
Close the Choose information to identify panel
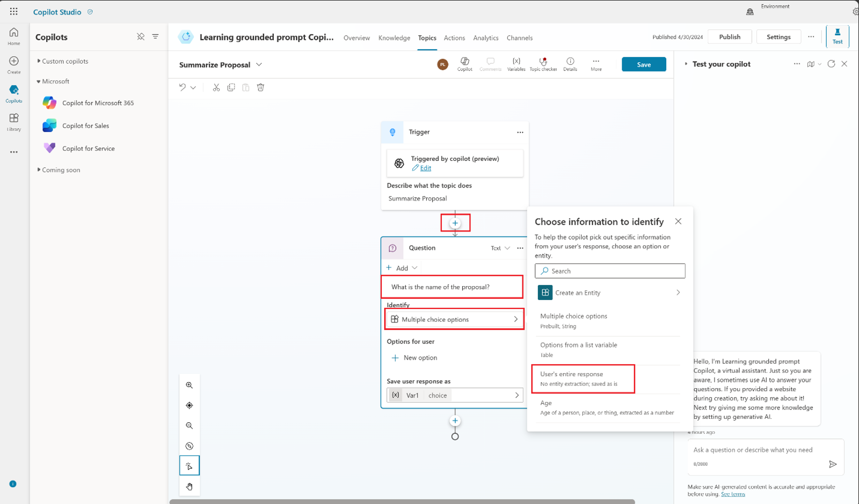(x=678, y=221)
